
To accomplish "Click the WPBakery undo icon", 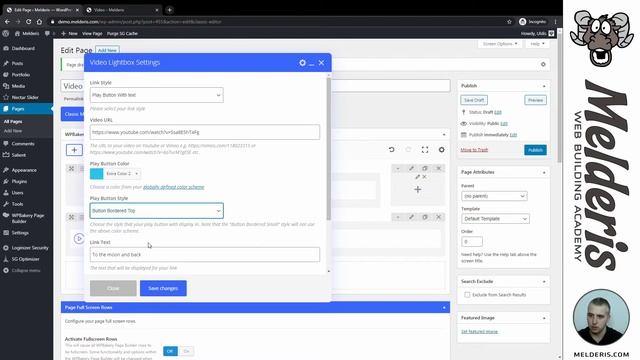I will point(391,150).
